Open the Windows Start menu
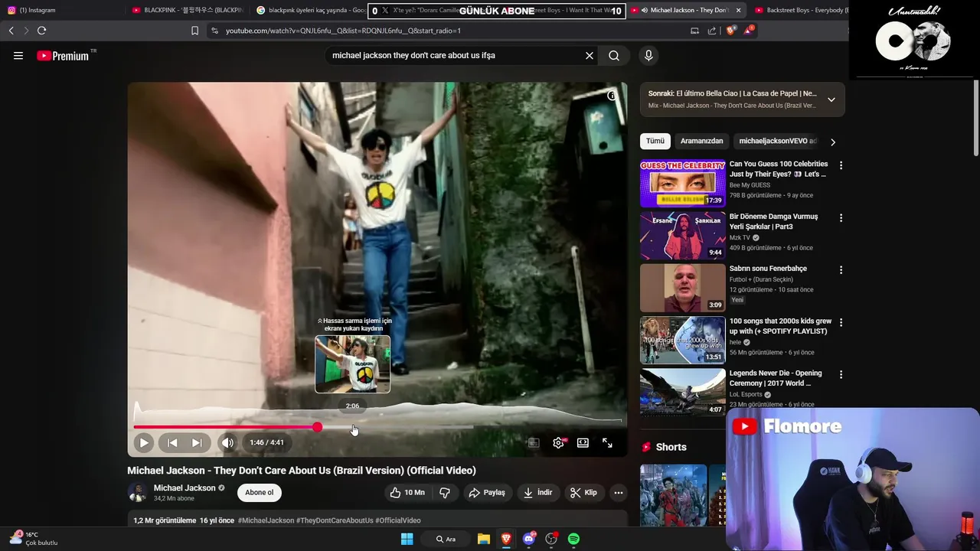This screenshot has height=551, width=980. click(x=407, y=539)
